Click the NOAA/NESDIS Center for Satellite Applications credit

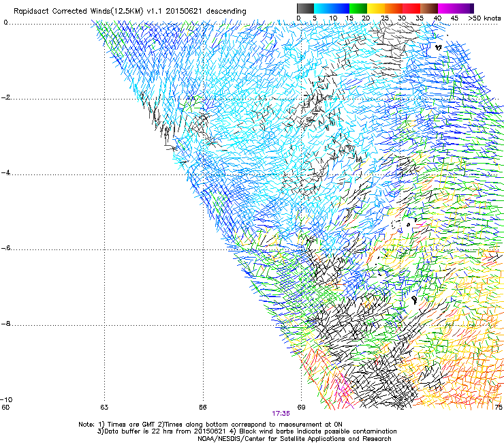[x=294, y=439]
